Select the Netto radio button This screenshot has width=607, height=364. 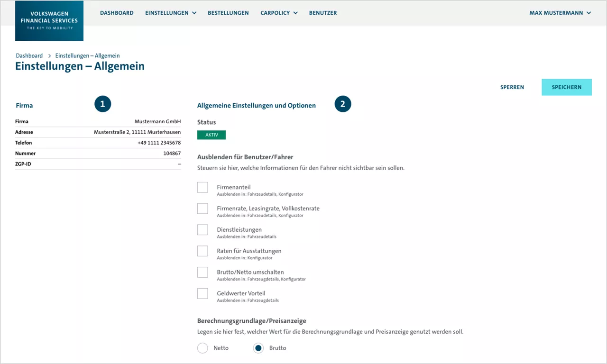coord(202,347)
